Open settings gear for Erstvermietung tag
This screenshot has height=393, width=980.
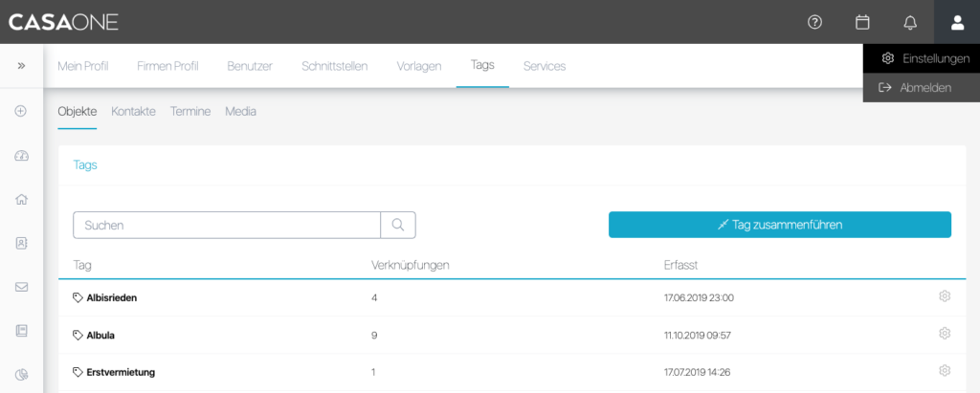[945, 370]
